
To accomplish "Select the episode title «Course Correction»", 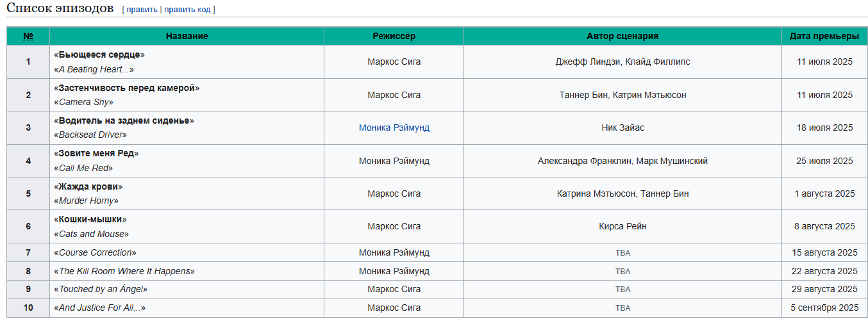I will (x=96, y=252).
